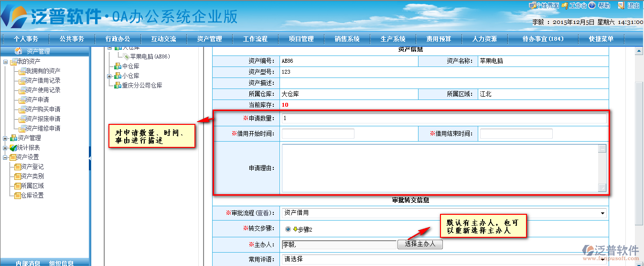The image size is (644, 266).
Task: Click the 统计报表 chart icon in tree
Action: [x=13, y=147]
